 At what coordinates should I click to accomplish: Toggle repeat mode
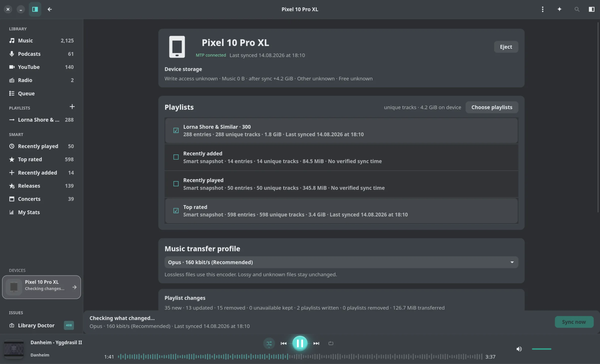[x=331, y=343]
